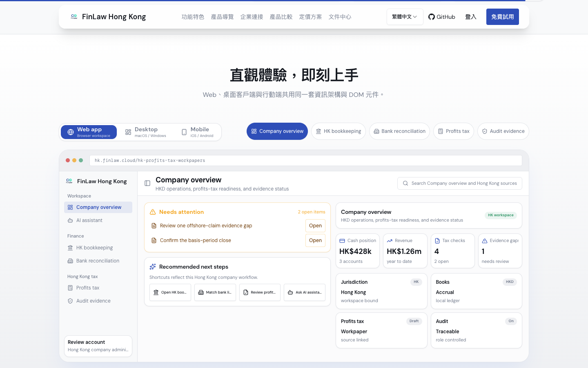Click the 免費試用 button
588x368 pixels.
503,17
